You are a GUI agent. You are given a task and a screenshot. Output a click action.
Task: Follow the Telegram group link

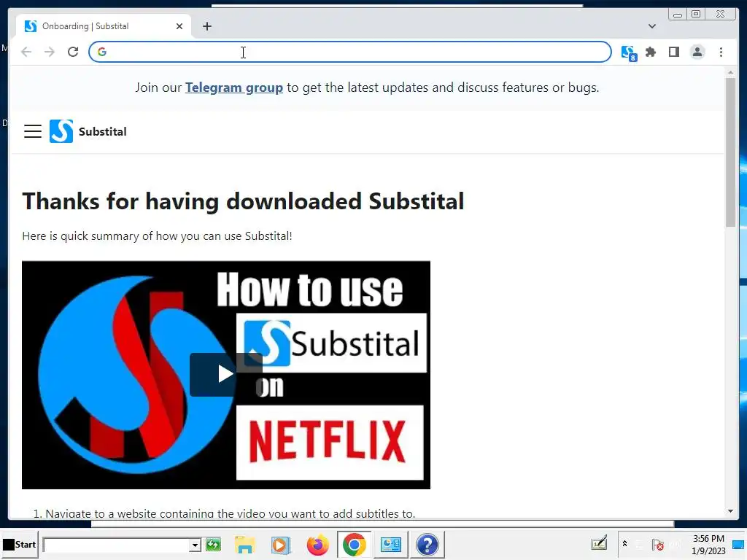[x=234, y=87]
